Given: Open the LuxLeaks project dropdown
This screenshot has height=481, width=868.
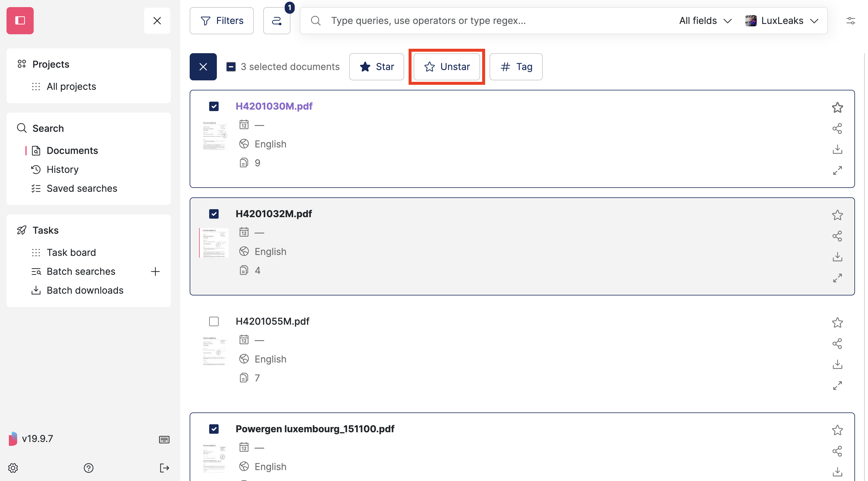Looking at the screenshot, I should coord(782,21).
